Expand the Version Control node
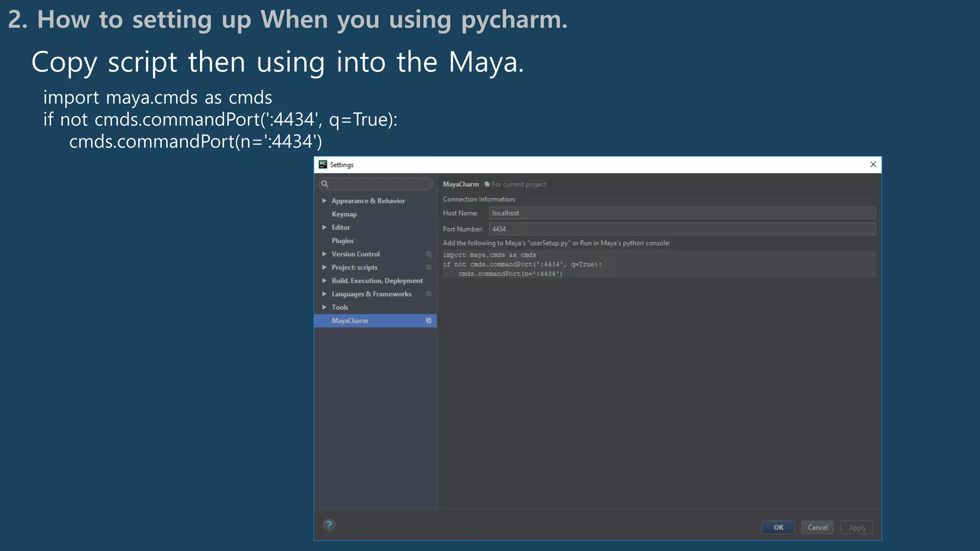This screenshot has height=551, width=980. point(324,254)
